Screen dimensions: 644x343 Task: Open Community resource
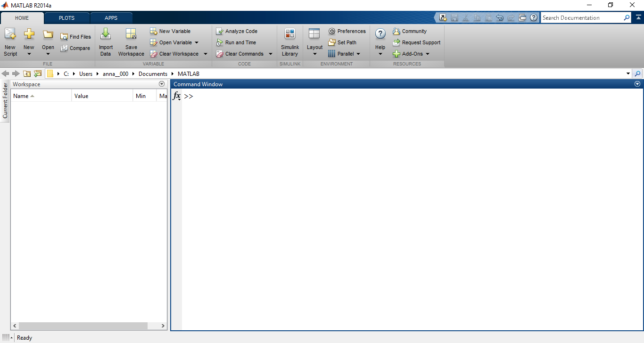coord(410,31)
